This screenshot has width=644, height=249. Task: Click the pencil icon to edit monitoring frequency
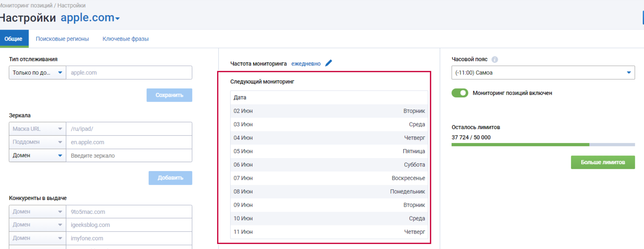click(329, 63)
